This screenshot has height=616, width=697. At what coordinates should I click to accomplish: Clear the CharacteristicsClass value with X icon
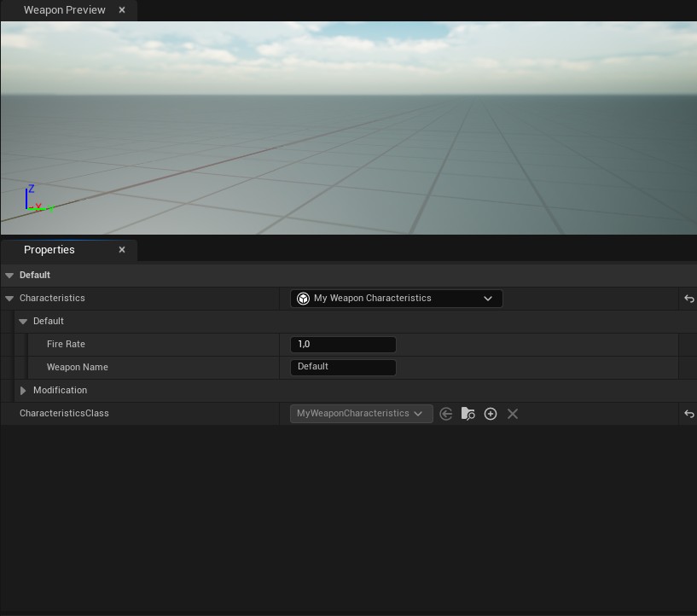click(x=513, y=414)
